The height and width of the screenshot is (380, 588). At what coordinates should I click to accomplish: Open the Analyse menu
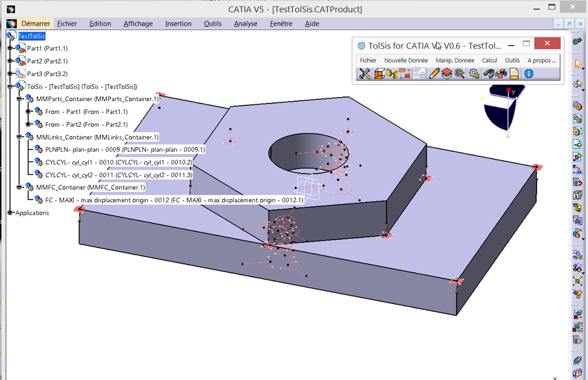point(246,23)
